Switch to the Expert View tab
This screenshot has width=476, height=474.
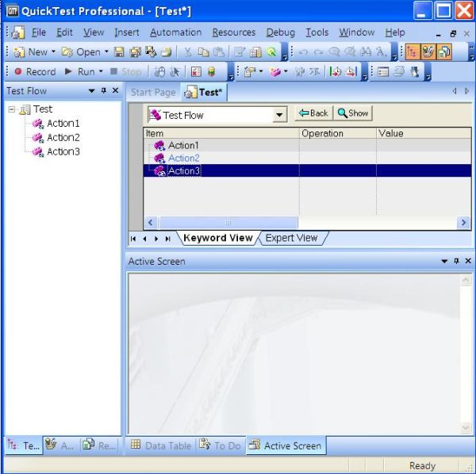pyautogui.click(x=291, y=238)
